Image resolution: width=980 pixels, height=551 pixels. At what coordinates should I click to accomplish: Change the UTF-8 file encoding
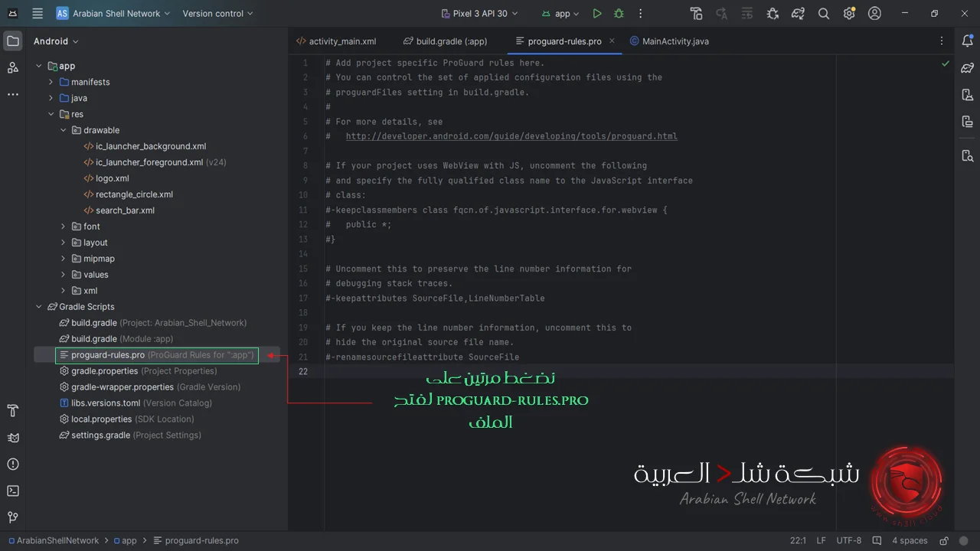[849, 540]
